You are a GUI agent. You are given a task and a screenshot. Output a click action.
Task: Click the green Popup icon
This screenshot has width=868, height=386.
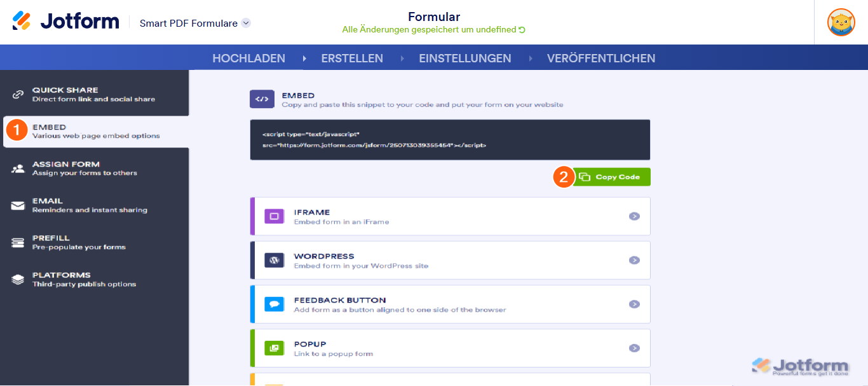[275, 348]
